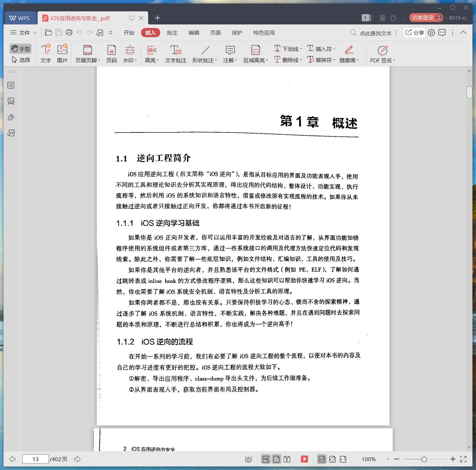This screenshot has height=470, width=476.
Task: Open the watermark (水印) dropdown
Action: pos(130,54)
